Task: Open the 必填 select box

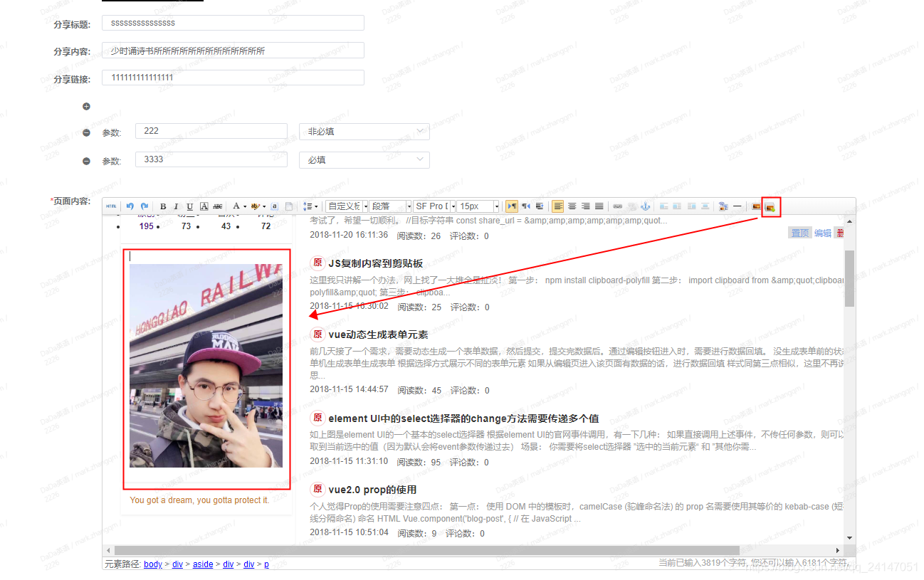Action: click(364, 160)
